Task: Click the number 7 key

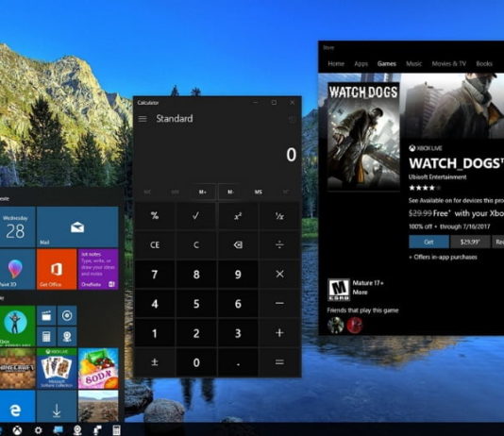Action: click(155, 274)
